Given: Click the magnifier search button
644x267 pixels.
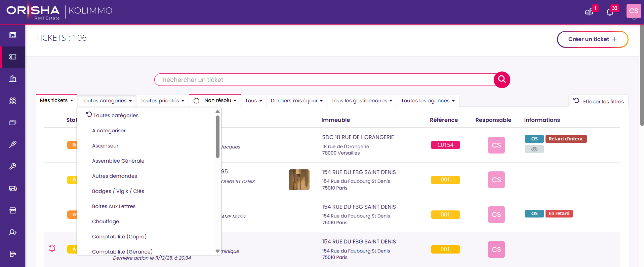Looking at the screenshot, I should pos(502,79).
